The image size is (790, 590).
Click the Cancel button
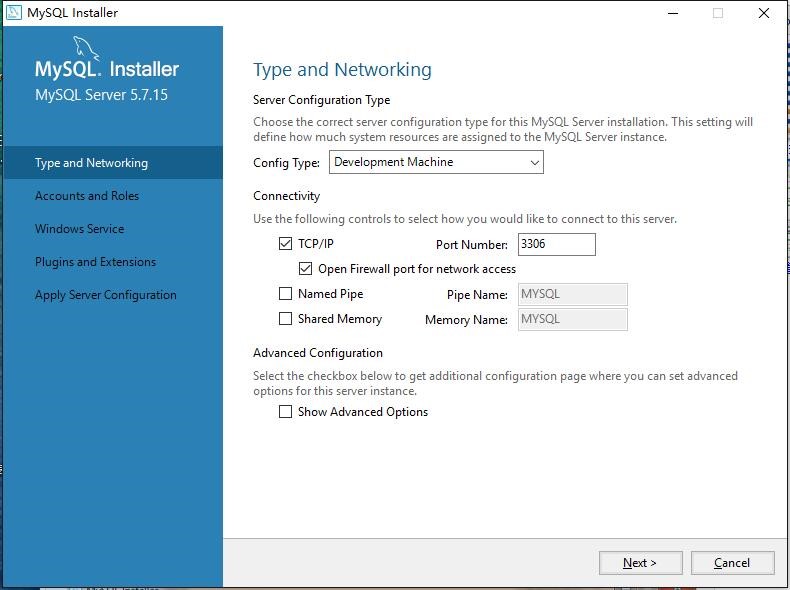732,563
